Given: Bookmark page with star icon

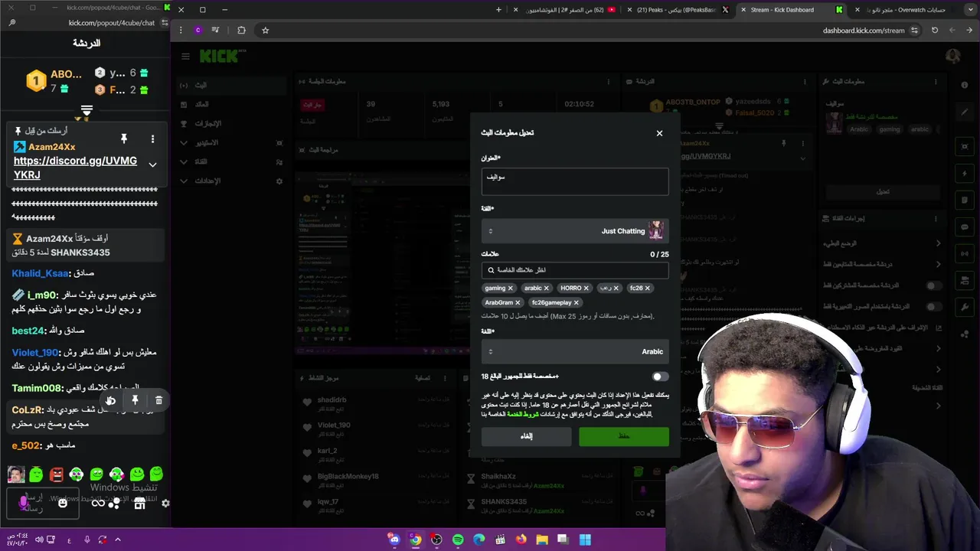Looking at the screenshot, I should pos(265,30).
